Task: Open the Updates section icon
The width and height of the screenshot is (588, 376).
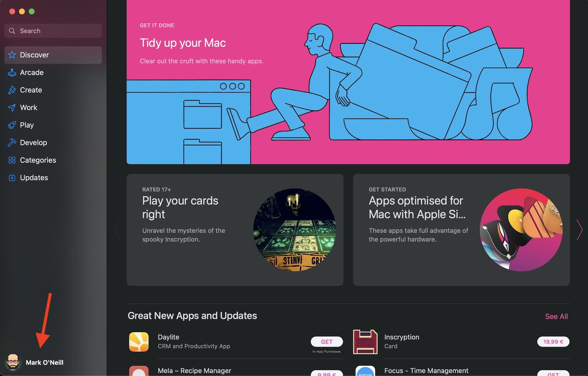Action: click(12, 178)
